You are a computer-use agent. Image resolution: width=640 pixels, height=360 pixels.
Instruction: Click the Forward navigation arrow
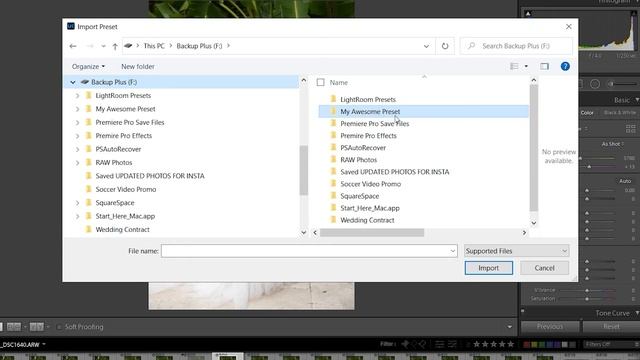pos(90,46)
